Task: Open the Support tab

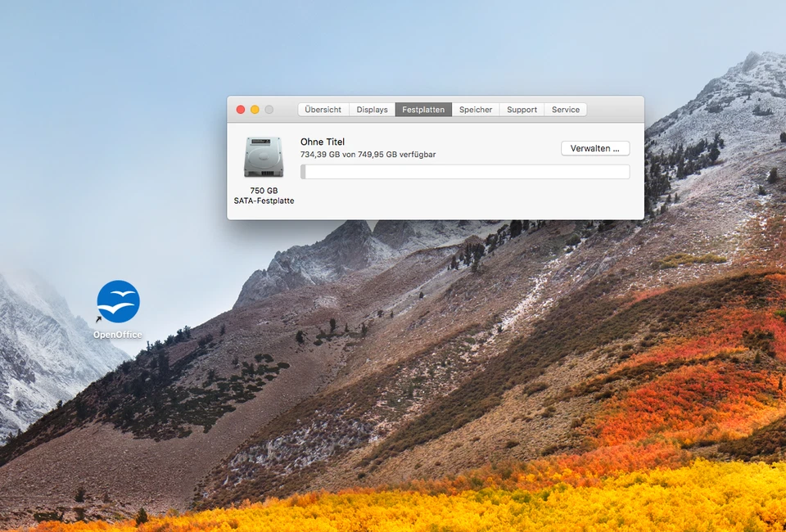Action: tap(522, 109)
